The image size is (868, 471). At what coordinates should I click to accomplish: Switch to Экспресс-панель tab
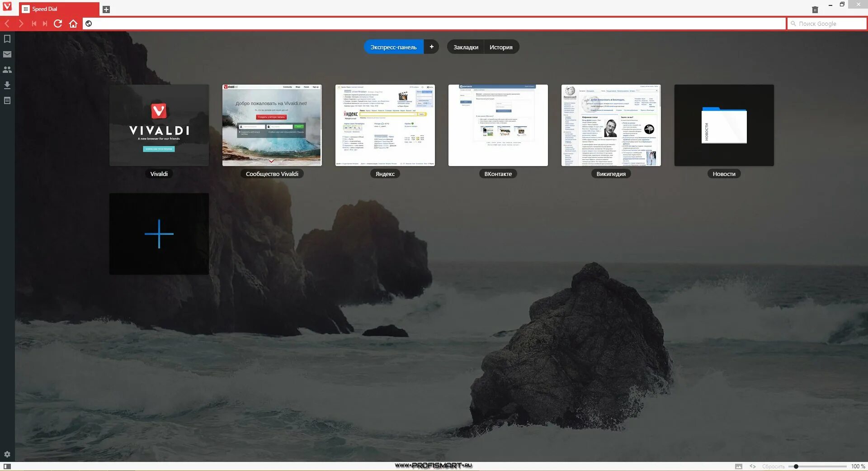(x=394, y=47)
